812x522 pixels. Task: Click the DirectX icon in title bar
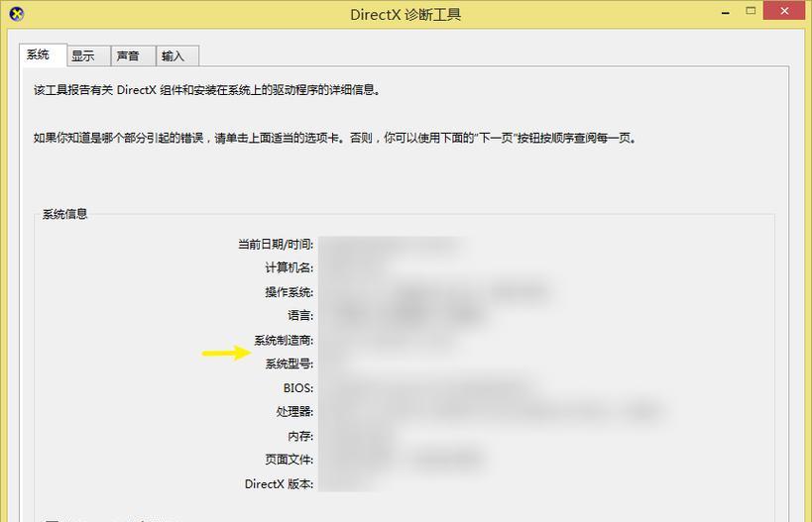[17, 14]
